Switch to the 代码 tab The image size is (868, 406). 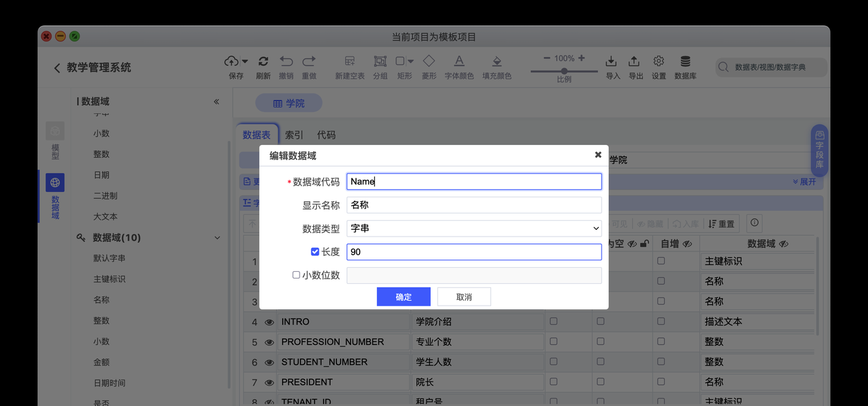[x=326, y=134]
